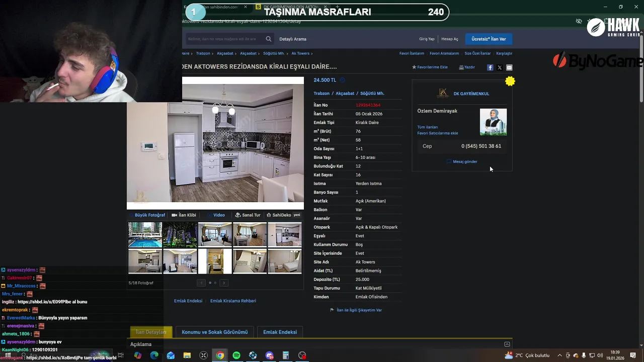
Task: Click the eye-slash icon in the address bar
Action: point(579,21)
